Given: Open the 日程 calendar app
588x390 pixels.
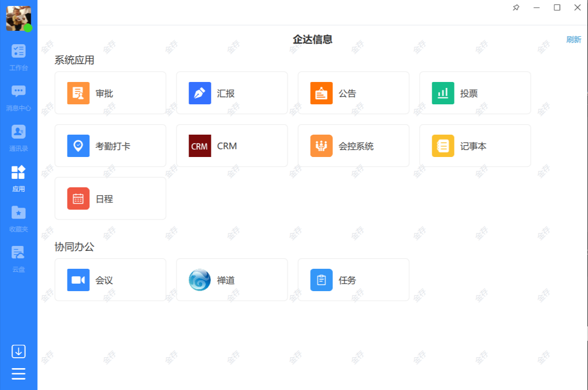Looking at the screenshot, I should [78, 198].
